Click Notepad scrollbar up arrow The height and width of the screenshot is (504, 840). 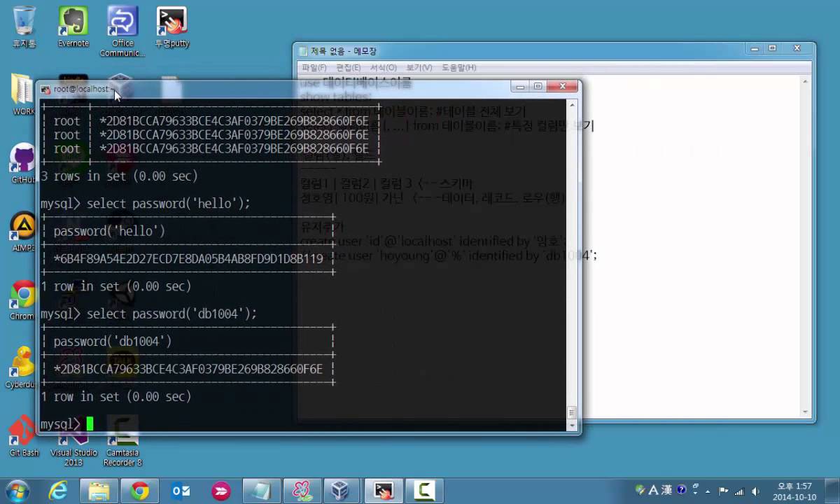click(x=806, y=81)
